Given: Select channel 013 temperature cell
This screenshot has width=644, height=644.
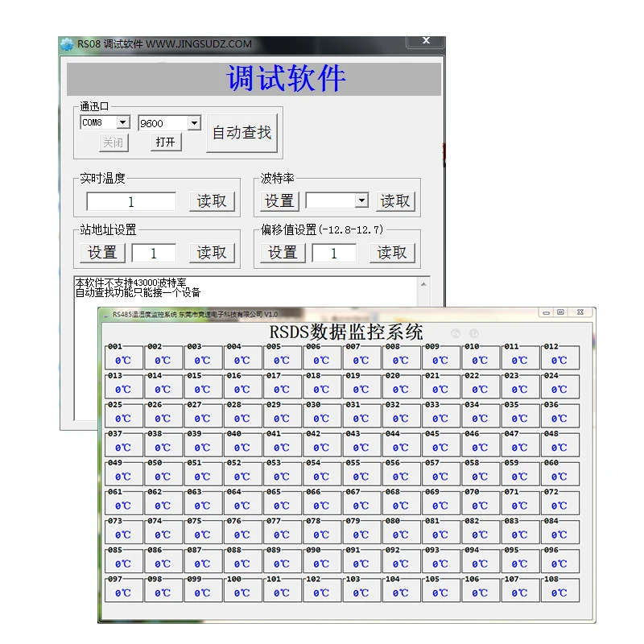Looking at the screenshot, I should click(x=124, y=387).
